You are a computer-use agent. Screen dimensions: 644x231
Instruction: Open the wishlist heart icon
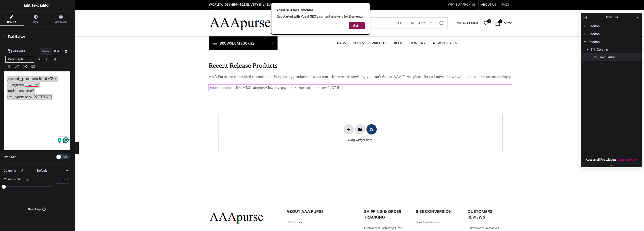coord(486,23)
